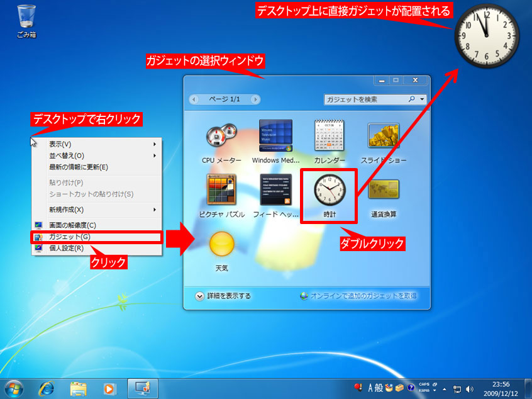Screen dimensions: 532x399
Task: Expand 詳細を表示する details chevron
Action: pyautogui.click(x=199, y=296)
